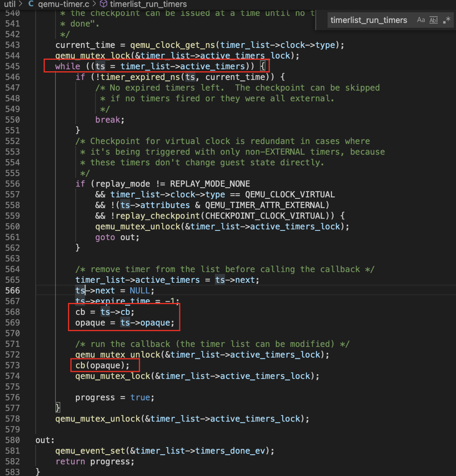Click 'return progress' statement
The width and height of the screenshot is (456, 476).
coord(95,461)
